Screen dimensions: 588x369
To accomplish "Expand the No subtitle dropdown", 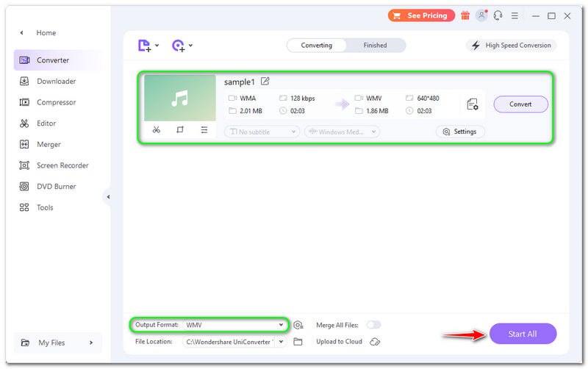I will pos(262,132).
